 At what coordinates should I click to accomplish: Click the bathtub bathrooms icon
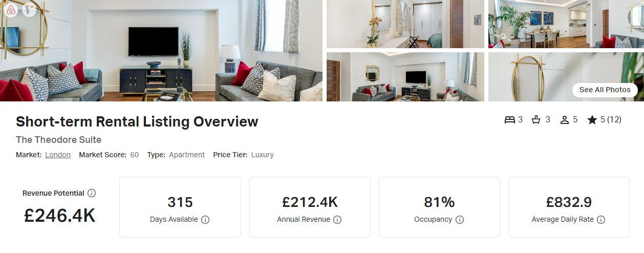point(536,120)
